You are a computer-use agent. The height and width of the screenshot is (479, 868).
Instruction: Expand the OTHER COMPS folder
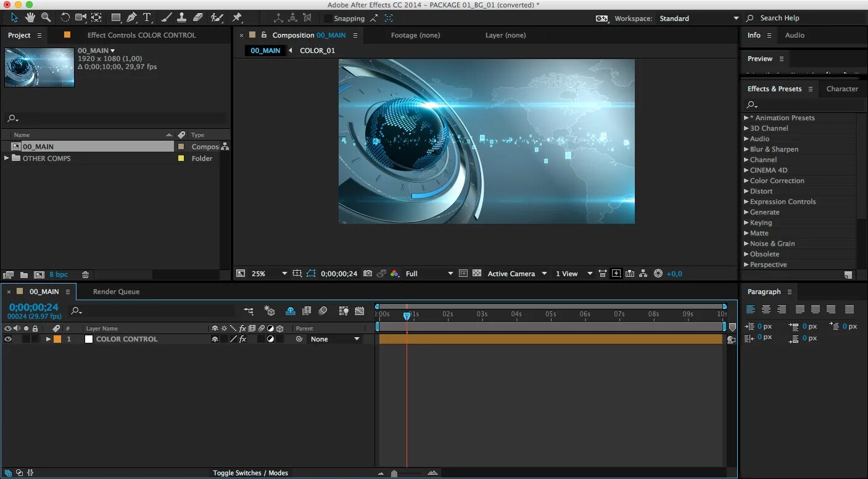coord(7,158)
